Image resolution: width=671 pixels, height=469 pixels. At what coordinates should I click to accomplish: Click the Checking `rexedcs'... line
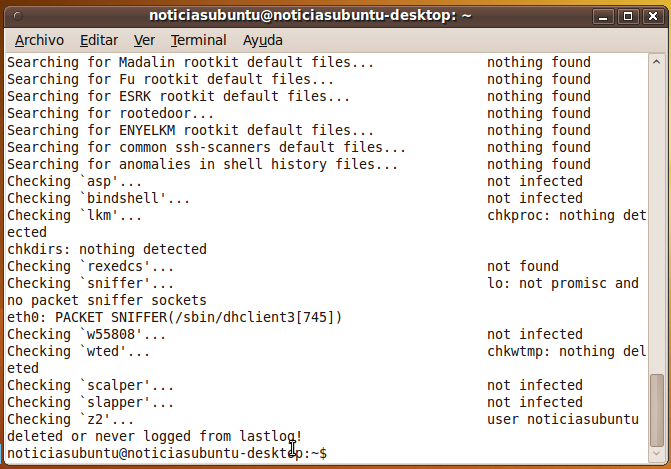tap(90, 267)
